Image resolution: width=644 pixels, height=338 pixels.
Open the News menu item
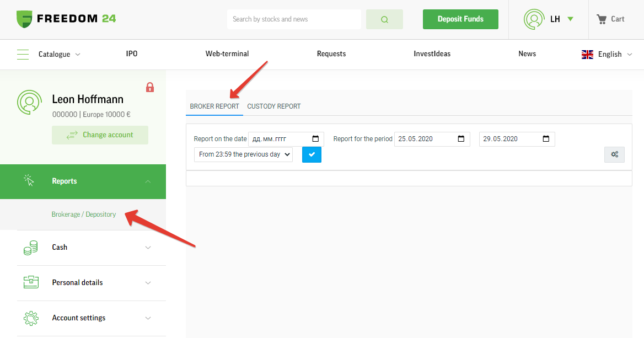coord(527,54)
